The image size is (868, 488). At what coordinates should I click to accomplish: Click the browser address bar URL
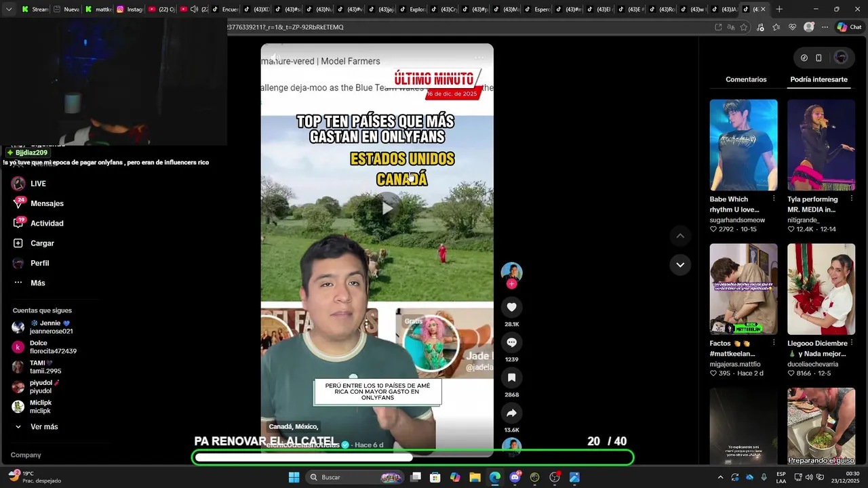285,27
